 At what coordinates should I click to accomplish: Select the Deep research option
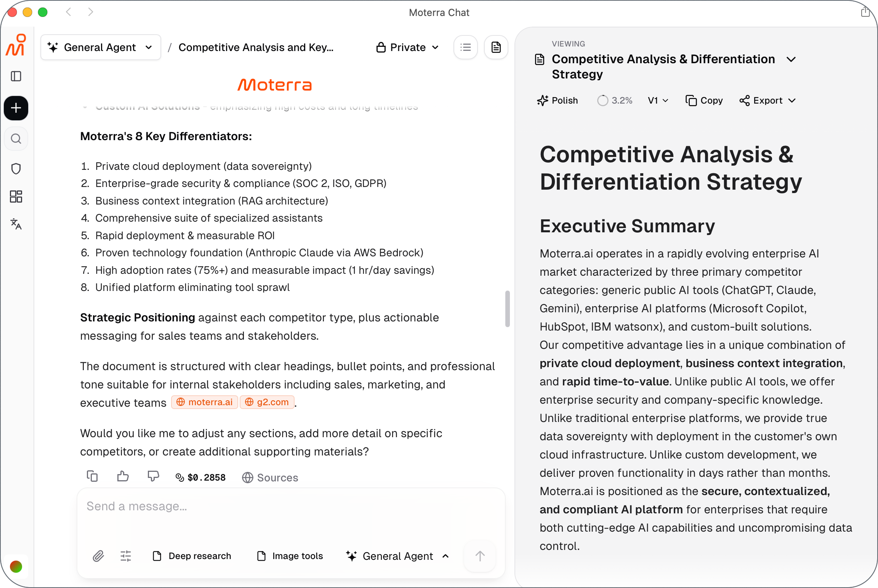(192, 556)
